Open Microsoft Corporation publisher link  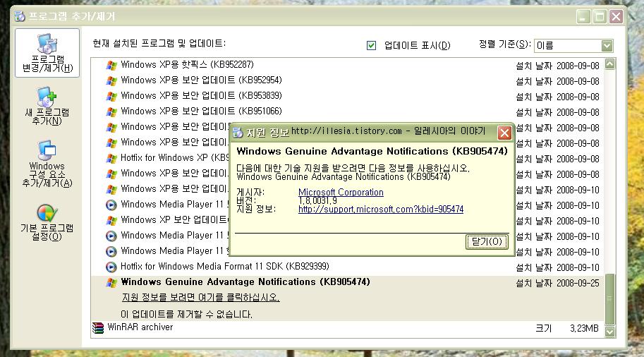341,192
